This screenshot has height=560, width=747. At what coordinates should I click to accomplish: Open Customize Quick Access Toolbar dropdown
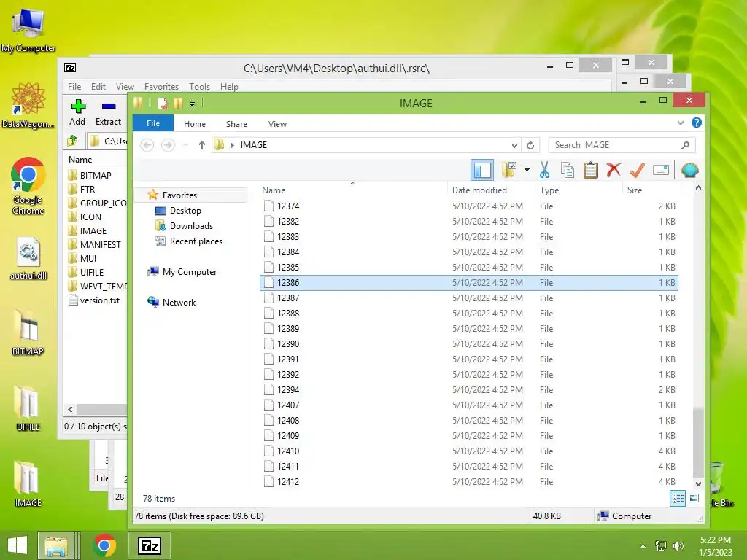pyautogui.click(x=192, y=104)
